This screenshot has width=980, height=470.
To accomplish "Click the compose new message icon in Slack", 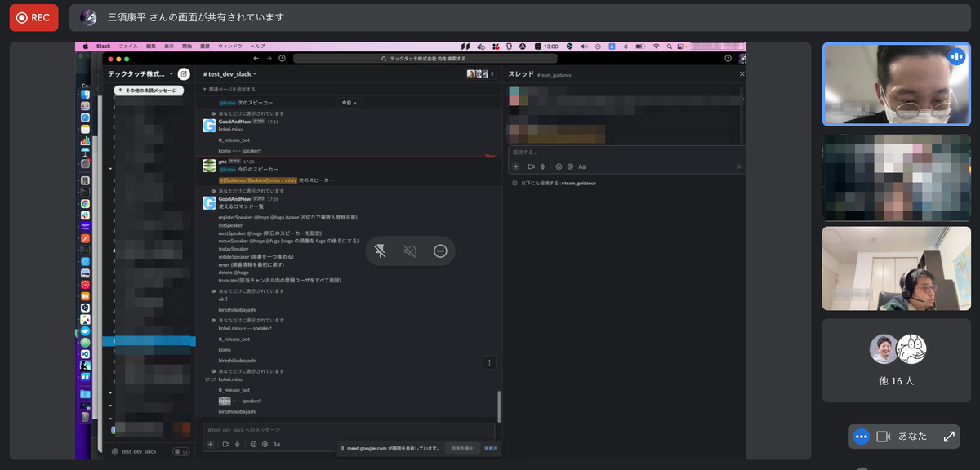I will 184,73.
